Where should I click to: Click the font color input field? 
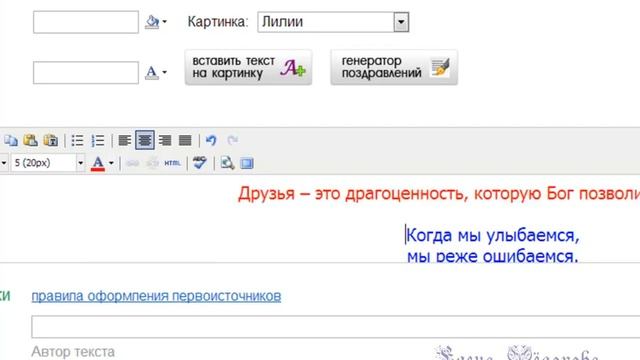(x=86, y=73)
